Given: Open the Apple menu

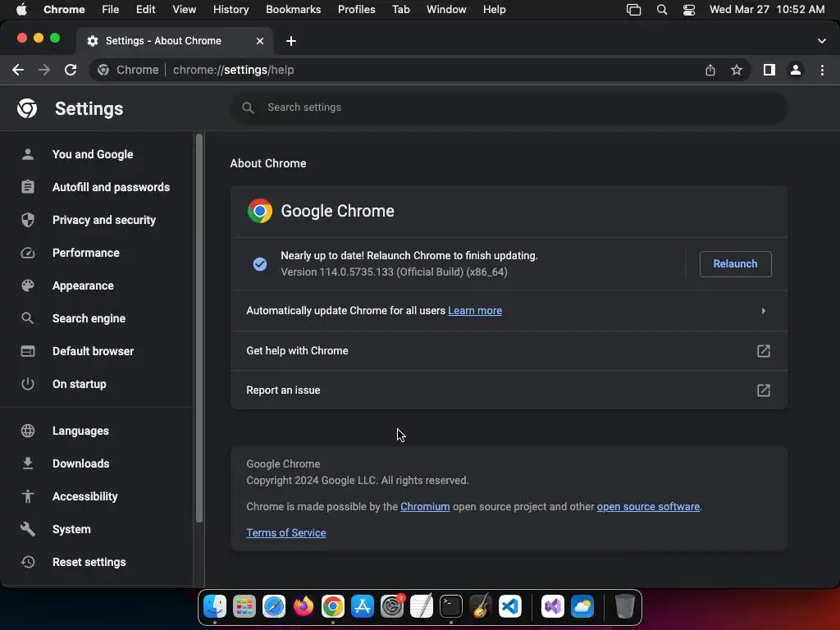Looking at the screenshot, I should [21, 10].
